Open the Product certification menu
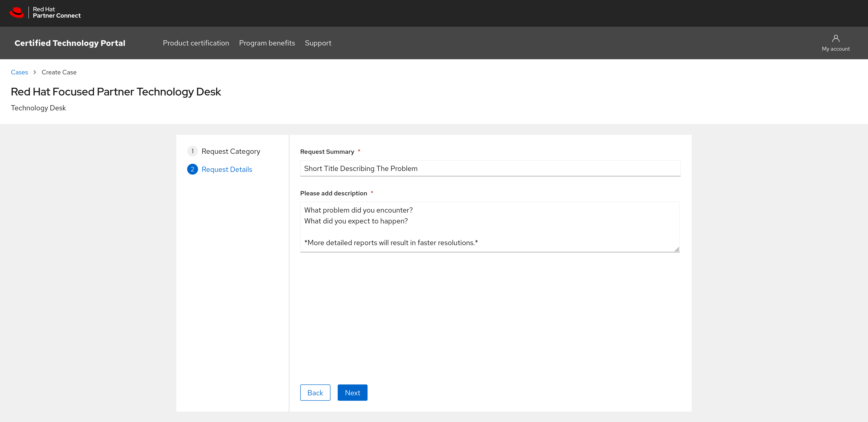The width and height of the screenshot is (868, 422). pos(196,43)
